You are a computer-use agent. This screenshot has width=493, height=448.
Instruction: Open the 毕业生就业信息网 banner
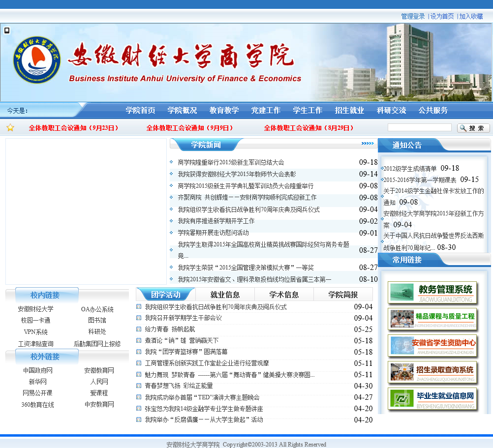click(432, 399)
